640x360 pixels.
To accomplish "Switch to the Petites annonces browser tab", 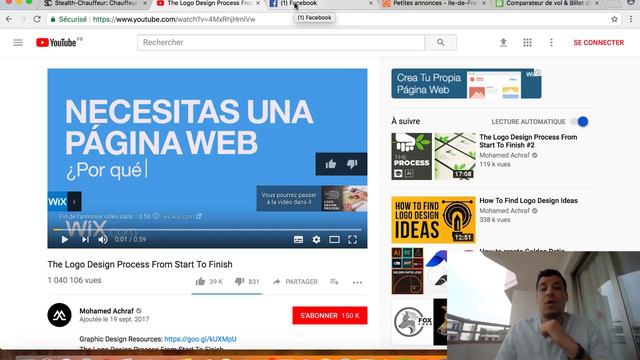I will pyautogui.click(x=435, y=3).
